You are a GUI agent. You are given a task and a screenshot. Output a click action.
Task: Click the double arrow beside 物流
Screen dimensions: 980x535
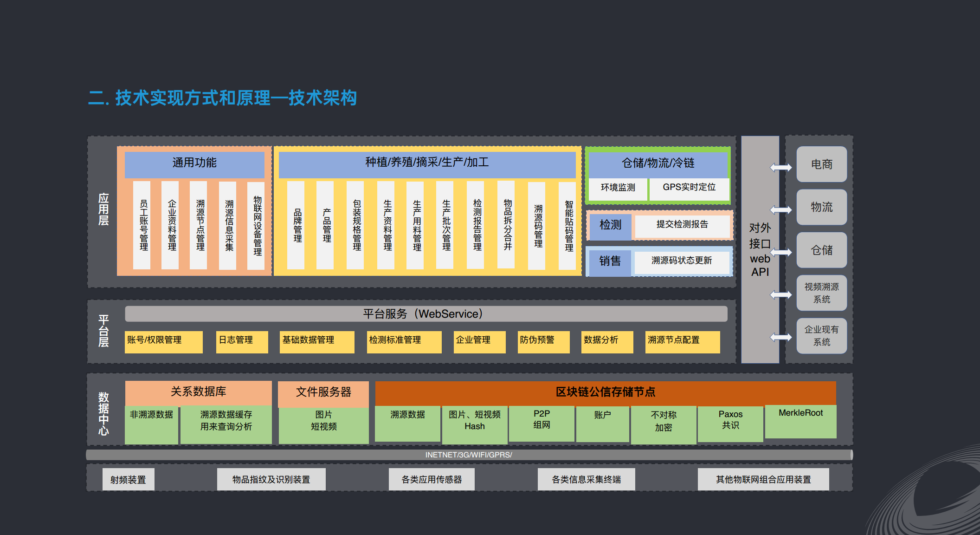coord(781,210)
